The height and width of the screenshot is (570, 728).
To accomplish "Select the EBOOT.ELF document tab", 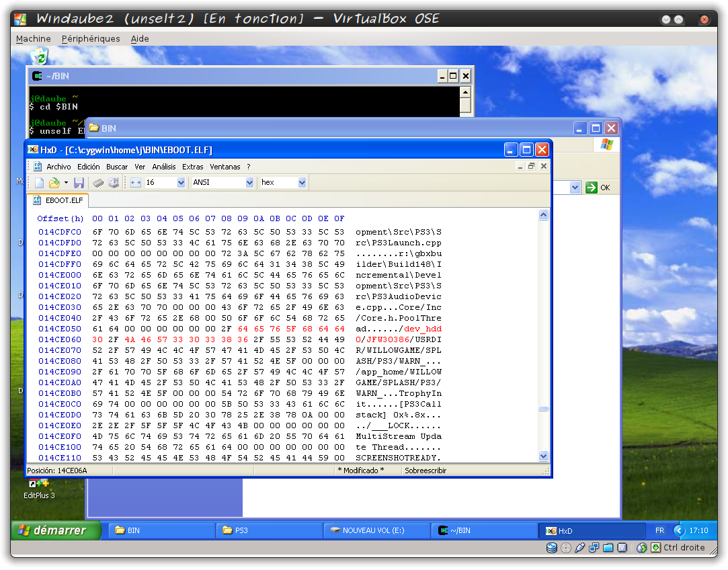I will tap(58, 200).
